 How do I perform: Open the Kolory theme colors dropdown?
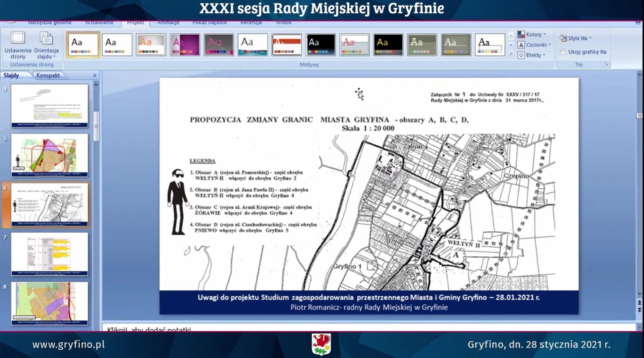pos(532,34)
